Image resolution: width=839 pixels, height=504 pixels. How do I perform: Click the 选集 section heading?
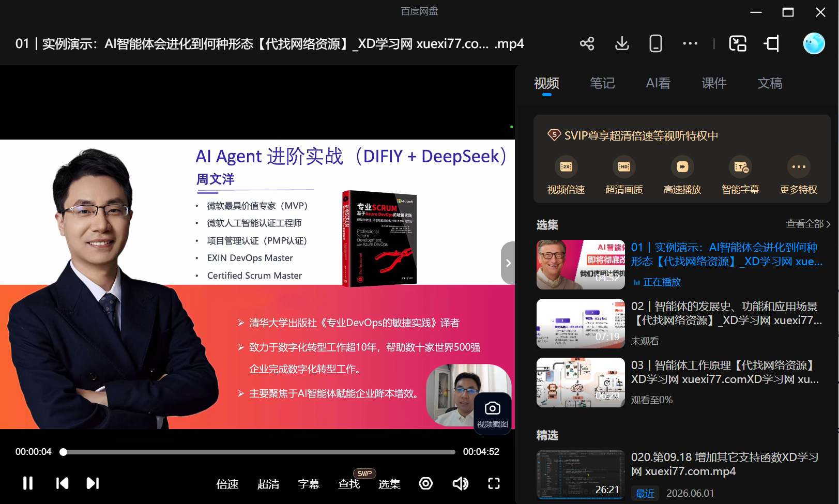coord(547,225)
